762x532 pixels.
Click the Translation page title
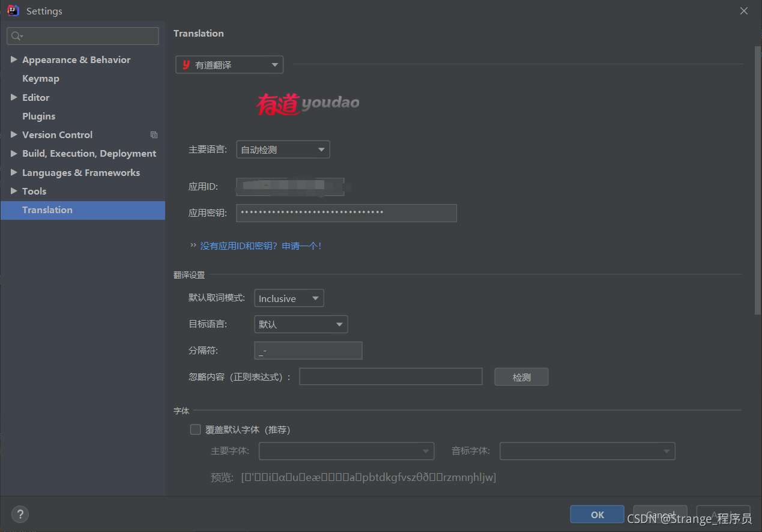tap(199, 34)
